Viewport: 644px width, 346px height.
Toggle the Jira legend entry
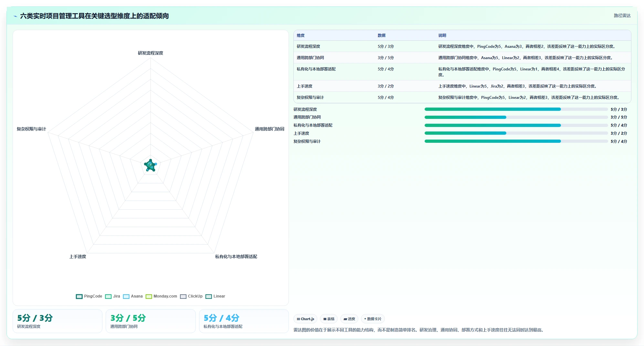coord(112,296)
